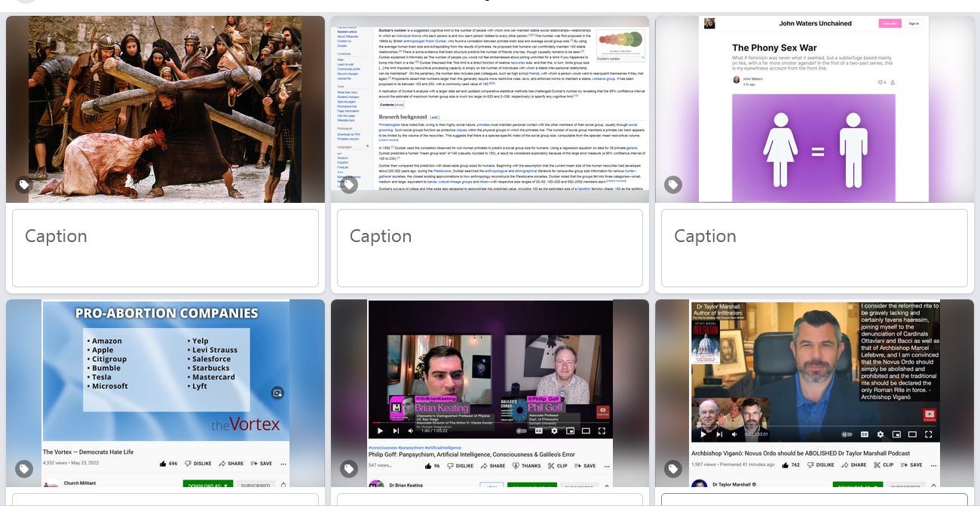Click SHARE under the Archbishop Viganò video
980x515 pixels.
point(854,465)
